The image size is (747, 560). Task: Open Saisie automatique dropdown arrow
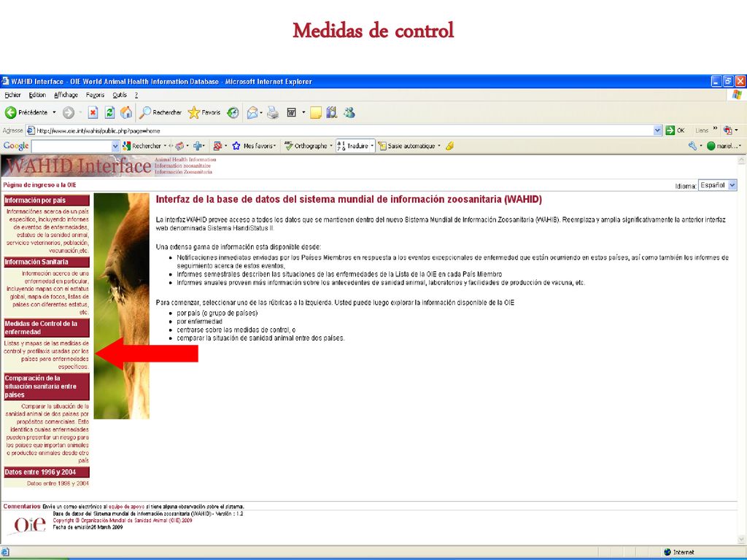coord(438,146)
